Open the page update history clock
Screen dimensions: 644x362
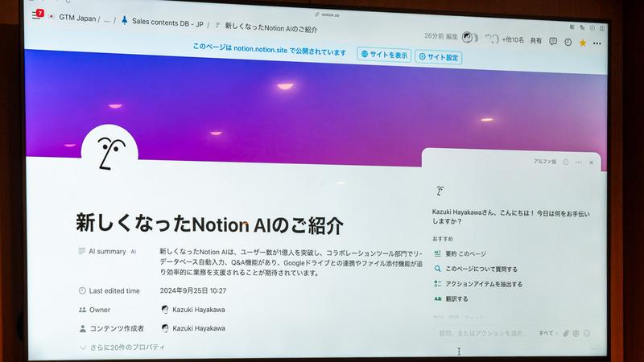coord(568,42)
